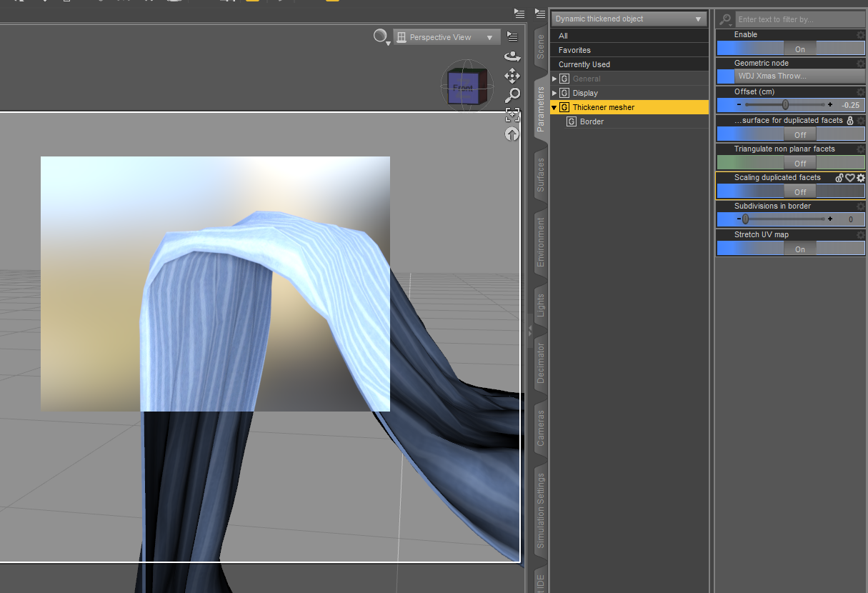Click the pan view arrows icon

click(512, 76)
